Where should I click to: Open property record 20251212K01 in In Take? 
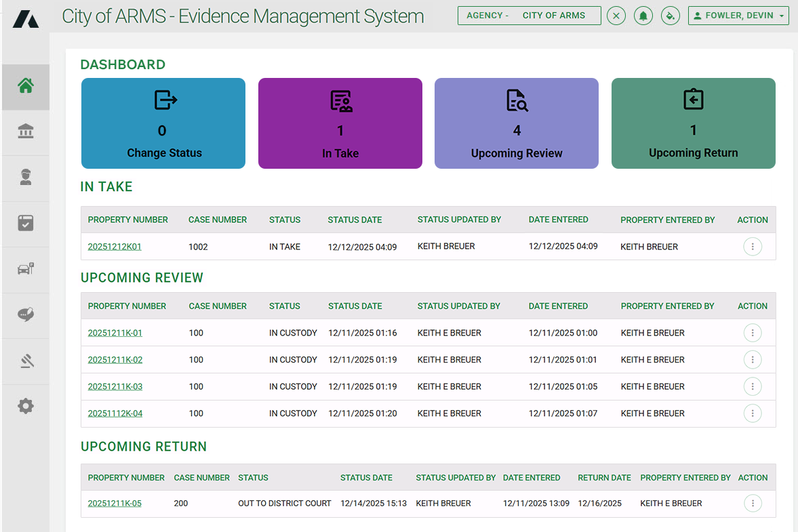pos(114,247)
